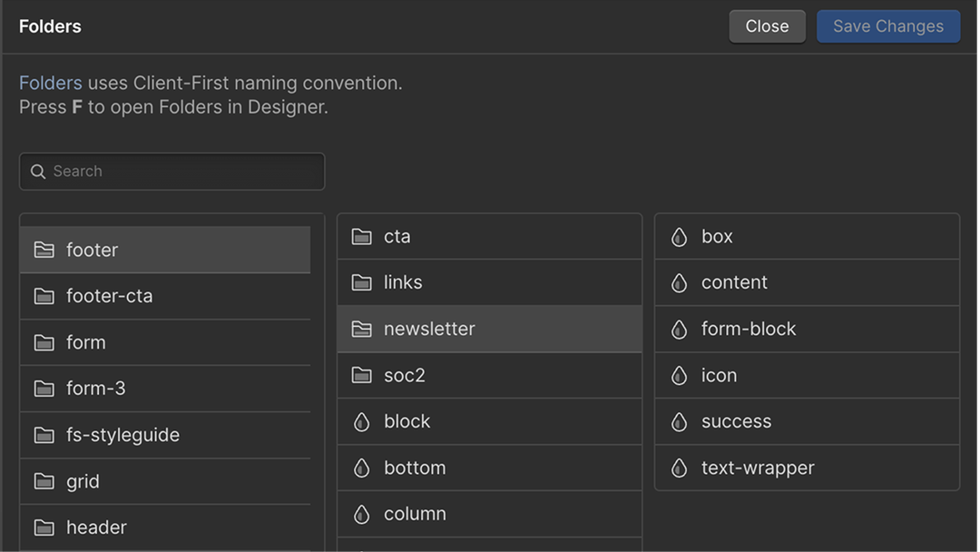Screen dimensions: 980x552
Task: Click the magnifying glass search icon
Action: [37, 171]
